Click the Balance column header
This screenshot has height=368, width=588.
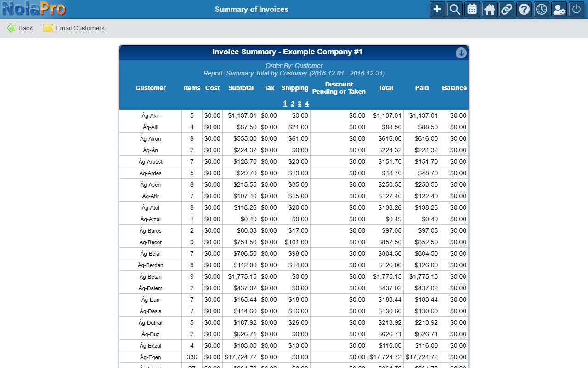coord(454,88)
